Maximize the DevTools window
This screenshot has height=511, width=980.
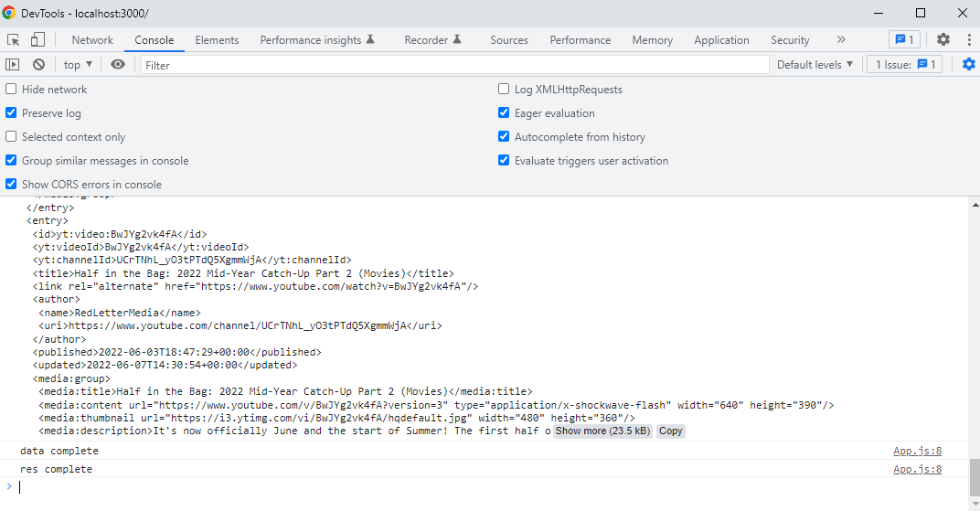point(921,13)
